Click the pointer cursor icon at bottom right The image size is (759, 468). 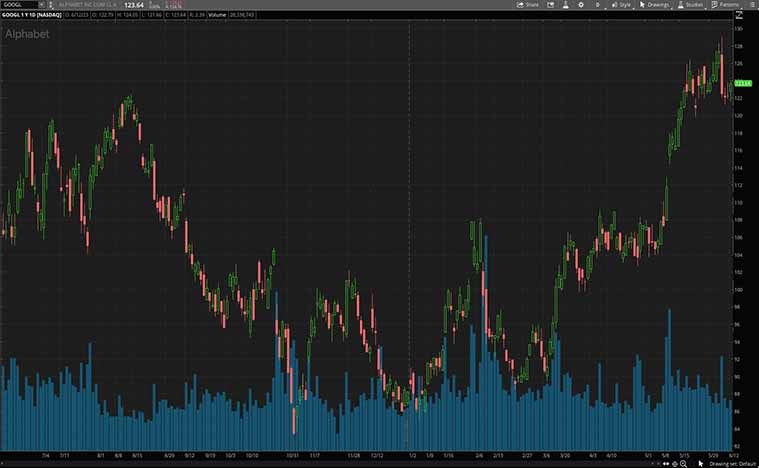click(x=700, y=463)
